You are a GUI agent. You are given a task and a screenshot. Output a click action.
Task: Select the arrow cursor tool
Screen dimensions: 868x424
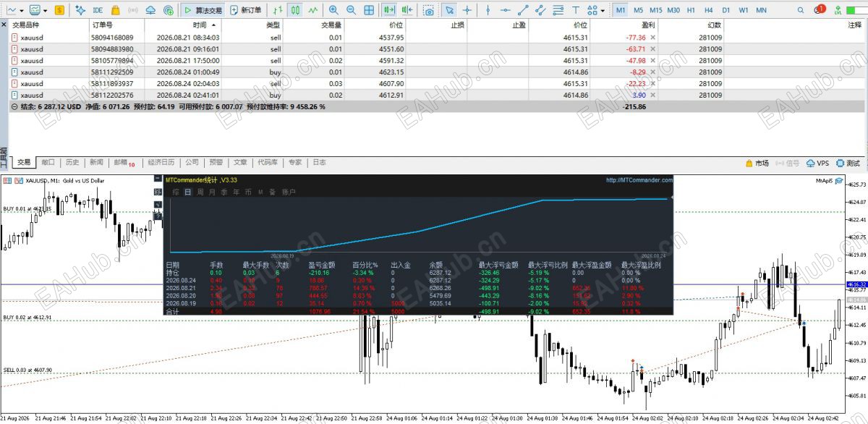pos(449,11)
